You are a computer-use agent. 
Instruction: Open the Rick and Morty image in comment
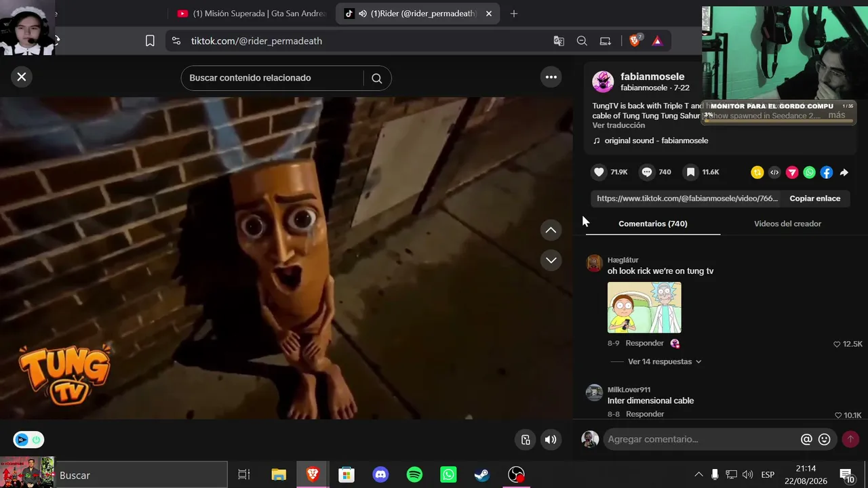[644, 308]
